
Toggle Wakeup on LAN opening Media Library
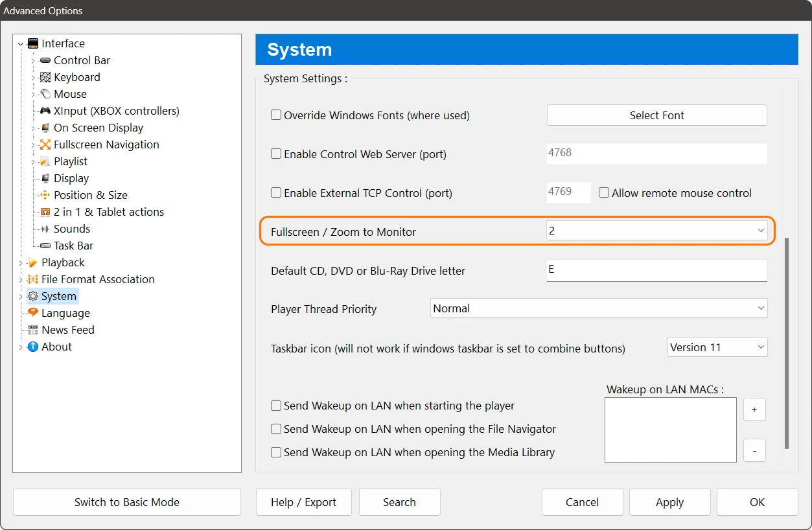click(276, 452)
